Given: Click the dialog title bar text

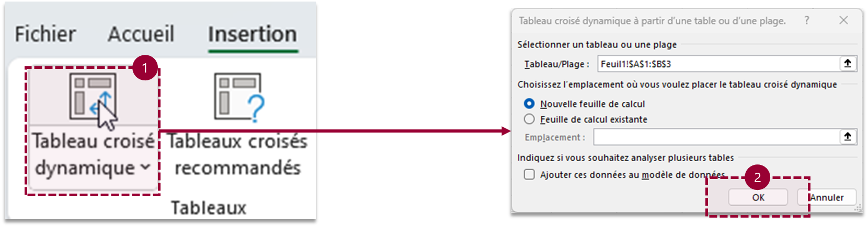Looking at the screenshot, I should click(x=652, y=21).
